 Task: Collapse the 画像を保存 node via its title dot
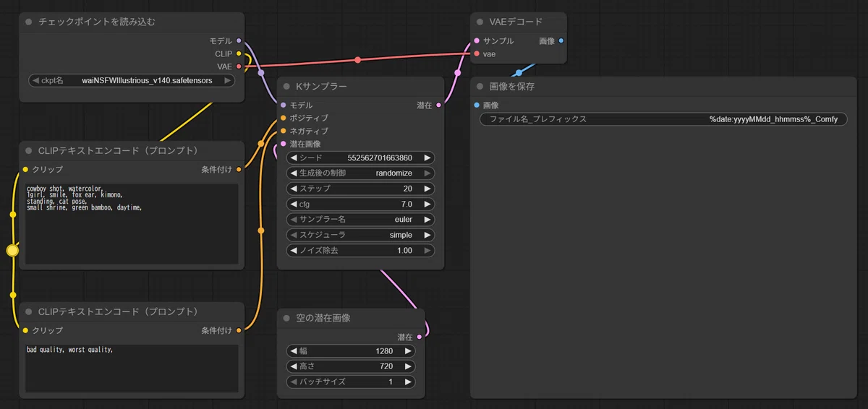coord(480,87)
